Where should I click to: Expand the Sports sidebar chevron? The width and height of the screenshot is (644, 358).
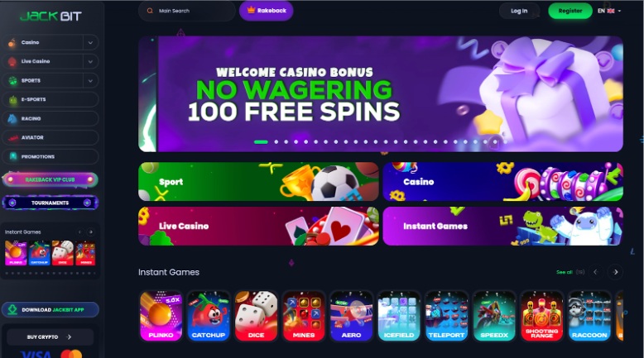(x=90, y=80)
